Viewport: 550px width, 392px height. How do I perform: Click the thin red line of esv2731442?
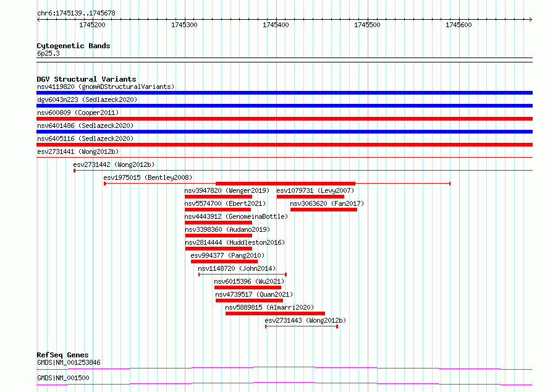[303, 171]
